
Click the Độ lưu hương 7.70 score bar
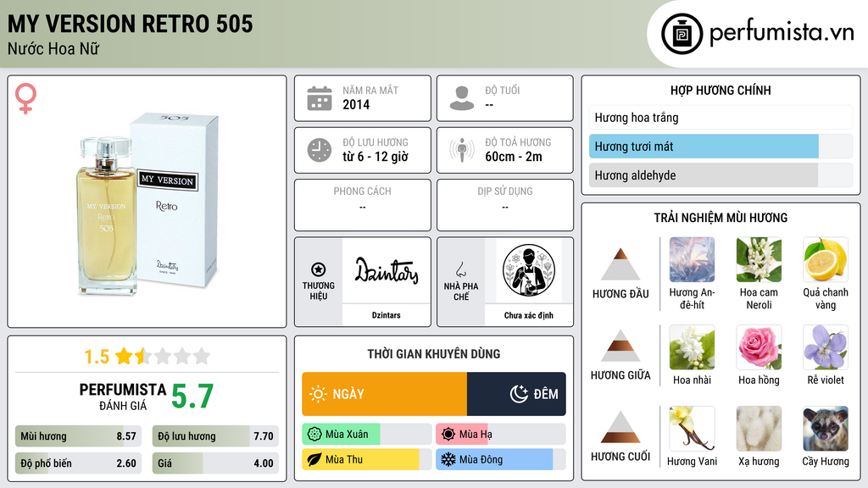(216, 436)
